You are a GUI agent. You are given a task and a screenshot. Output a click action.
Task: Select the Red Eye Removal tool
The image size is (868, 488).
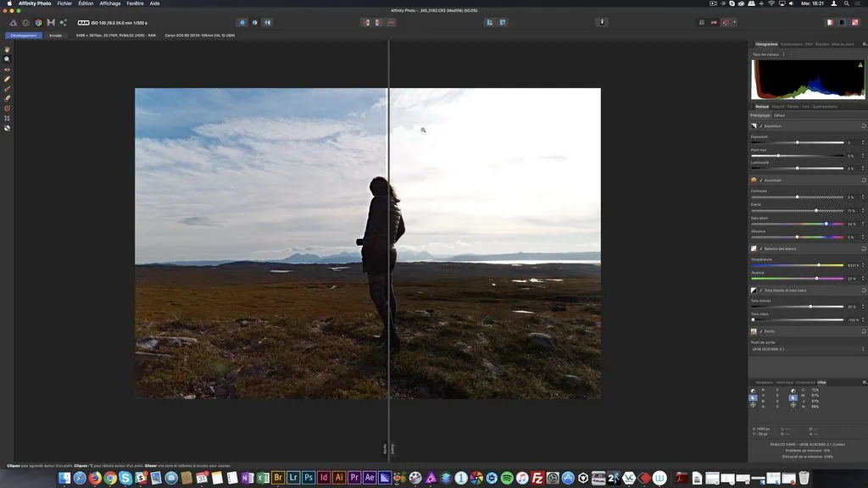coord(8,69)
